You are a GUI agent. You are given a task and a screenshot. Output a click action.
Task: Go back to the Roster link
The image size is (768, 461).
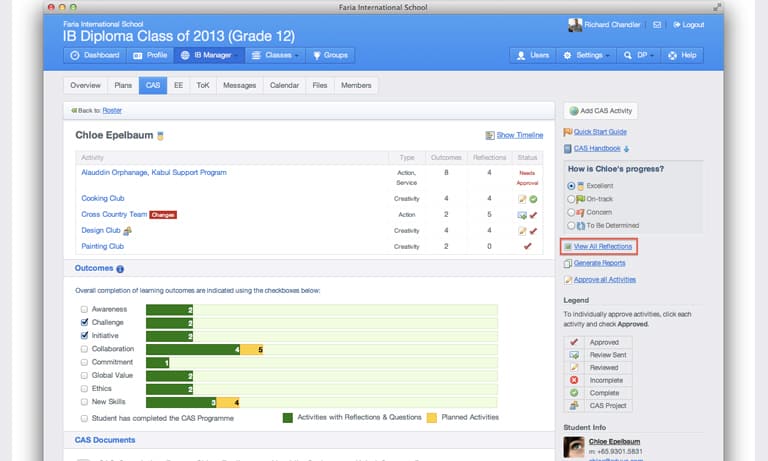[x=112, y=111]
